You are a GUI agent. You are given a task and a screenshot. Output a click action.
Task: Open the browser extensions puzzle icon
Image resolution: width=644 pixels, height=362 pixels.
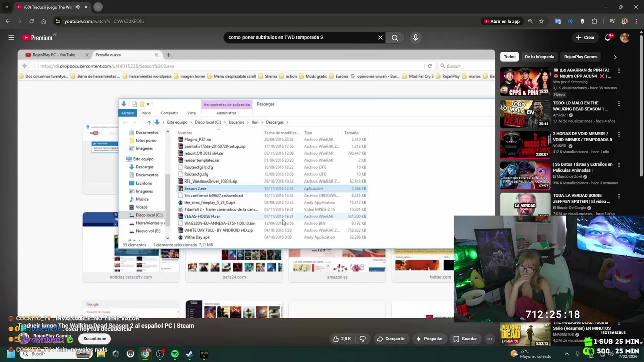pyautogui.click(x=594, y=21)
